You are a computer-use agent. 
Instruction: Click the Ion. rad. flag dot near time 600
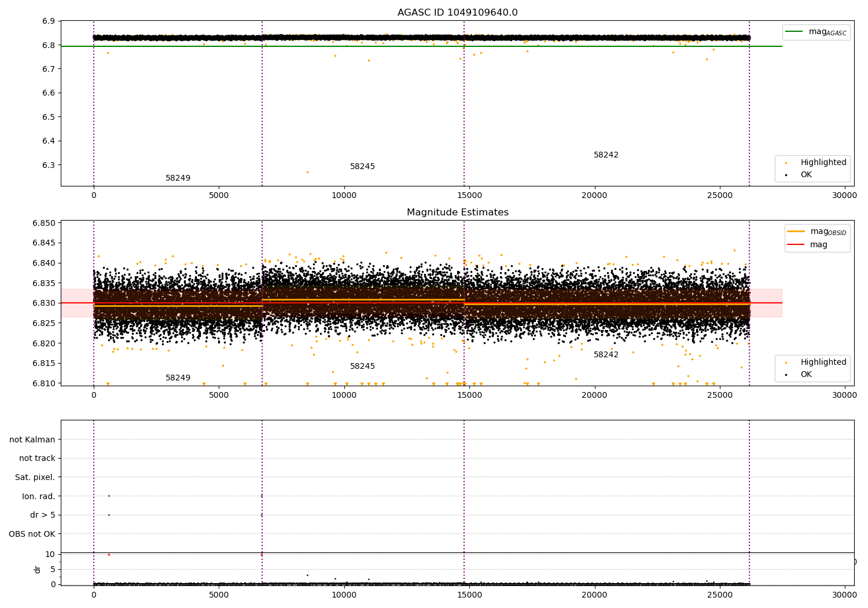[109, 496]
